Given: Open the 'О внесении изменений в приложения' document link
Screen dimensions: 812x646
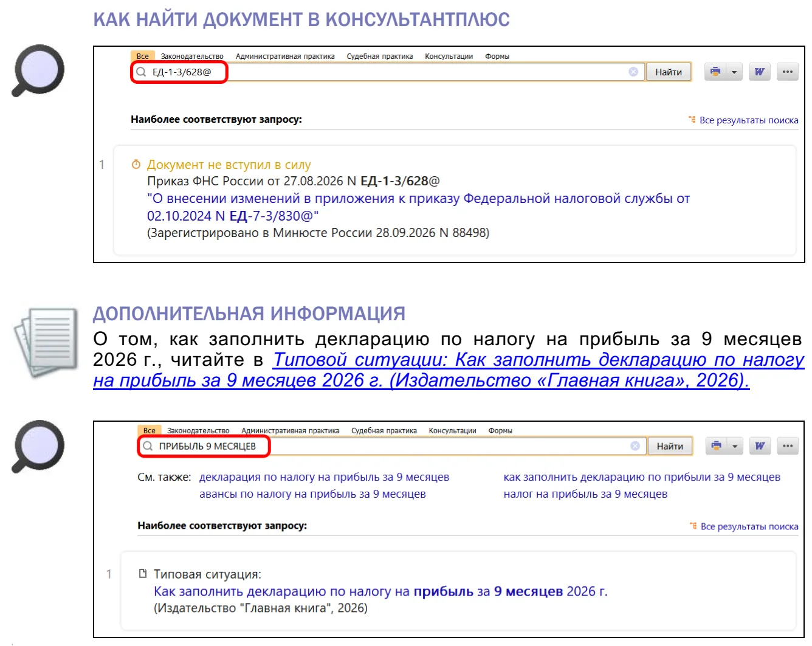Looking at the screenshot, I should (x=418, y=207).
